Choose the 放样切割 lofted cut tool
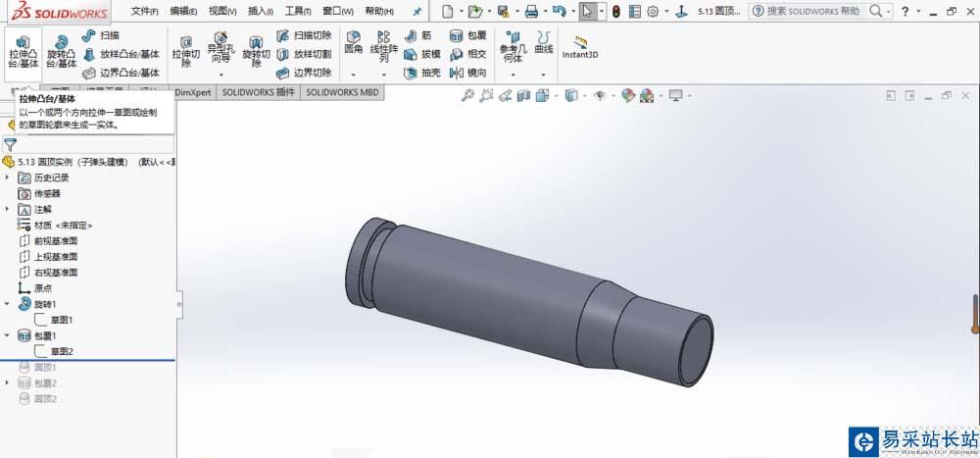980x458 pixels. 304,55
